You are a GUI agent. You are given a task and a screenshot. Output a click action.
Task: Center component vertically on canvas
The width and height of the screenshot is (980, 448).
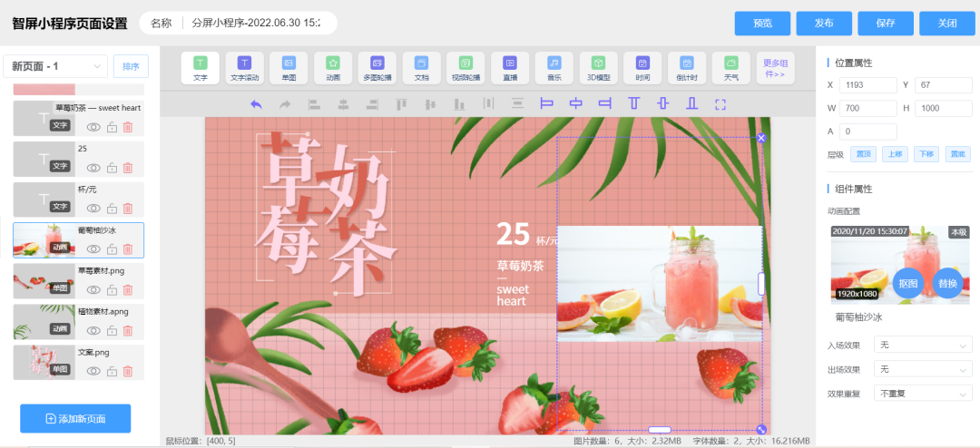663,103
